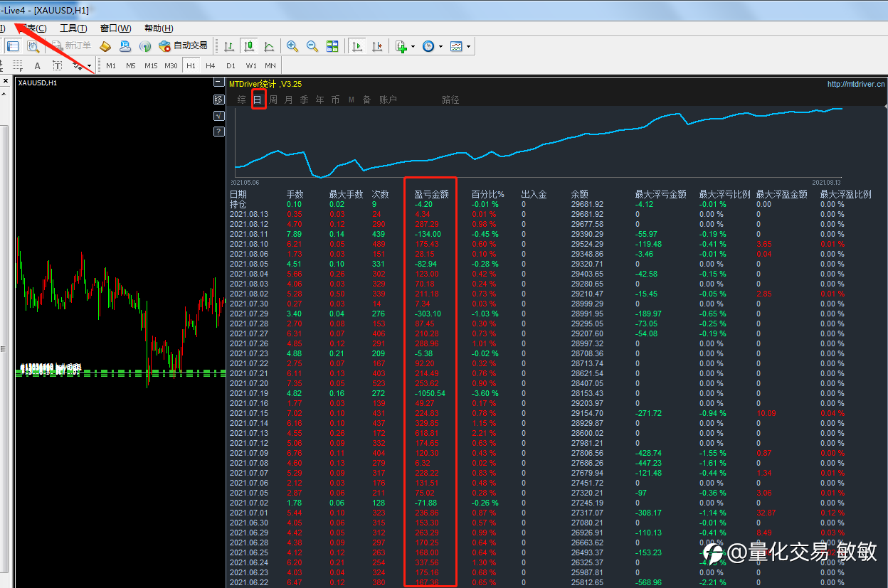Screen dimensions: 888x588
Task: Toggle chart auto scroll
Action: (357, 46)
